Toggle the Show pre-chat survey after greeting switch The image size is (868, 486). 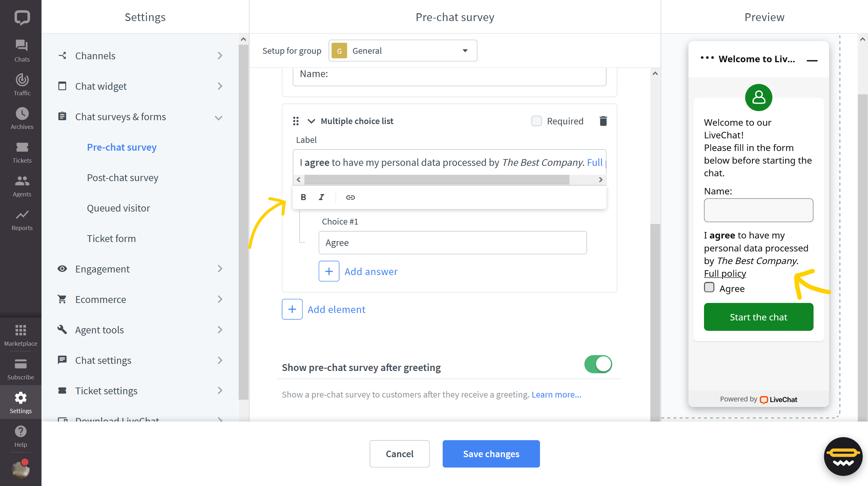click(x=598, y=364)
